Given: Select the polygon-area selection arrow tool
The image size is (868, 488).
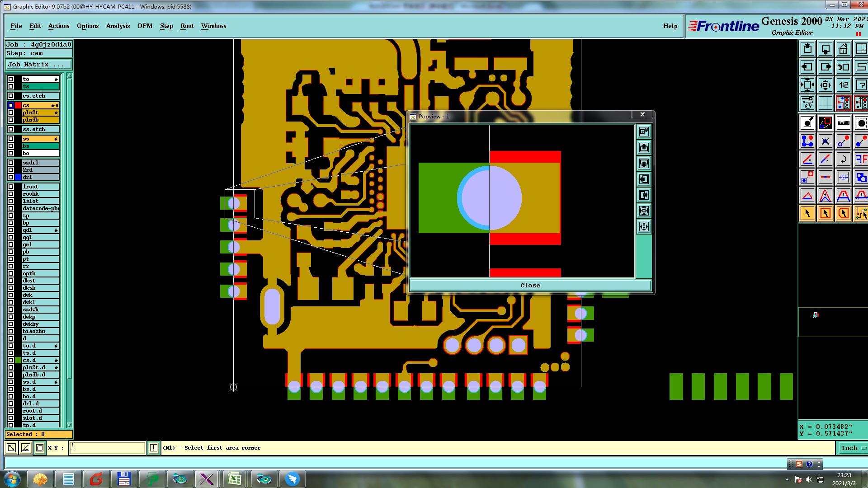Looking at the screenshot, I should pyautogui.click(x=844, y=213).
